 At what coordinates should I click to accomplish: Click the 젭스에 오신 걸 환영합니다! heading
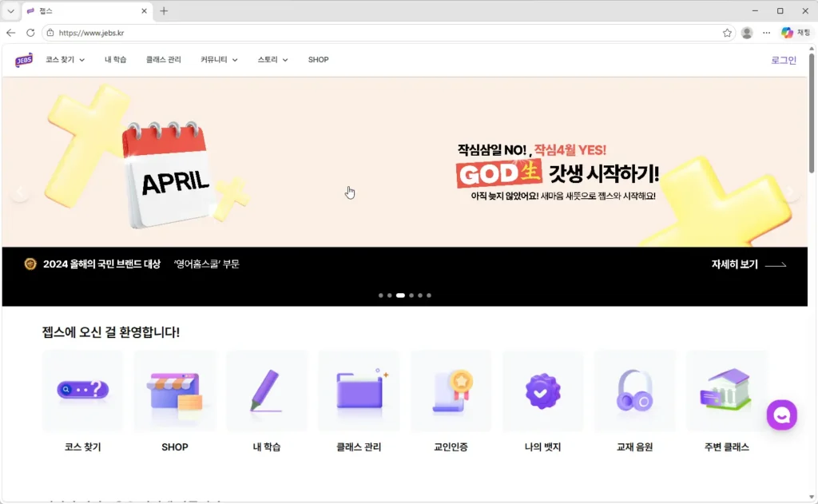(111, 332)
